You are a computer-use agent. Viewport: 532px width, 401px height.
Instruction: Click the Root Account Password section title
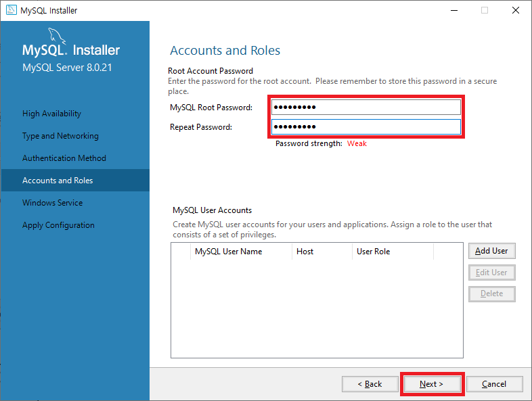point(210,71)
